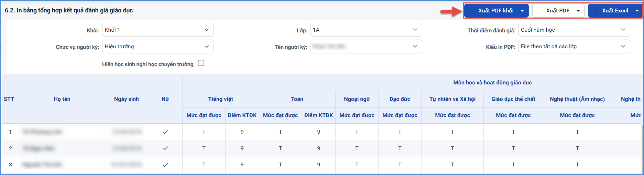Click the Ngoại ngữ column header

point(357,99)
